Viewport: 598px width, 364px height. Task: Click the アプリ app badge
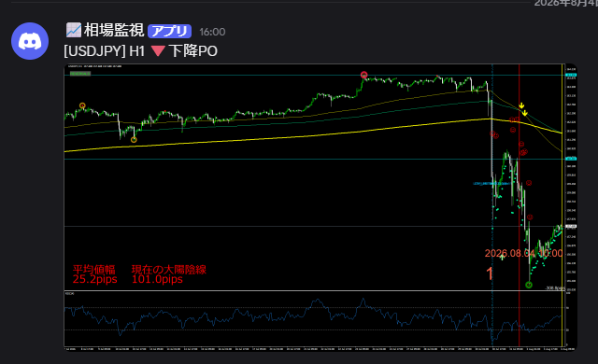[169, 31]
